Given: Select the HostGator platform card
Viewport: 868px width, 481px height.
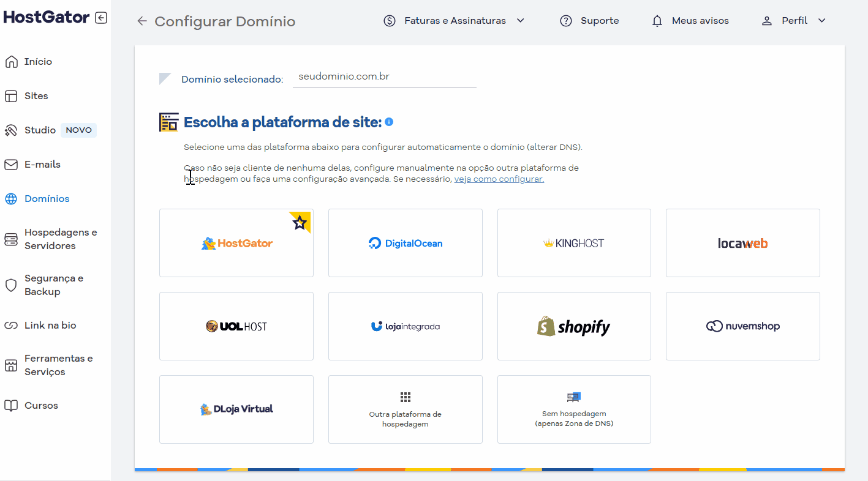Looking at the screenshot, I should [236, 243].
